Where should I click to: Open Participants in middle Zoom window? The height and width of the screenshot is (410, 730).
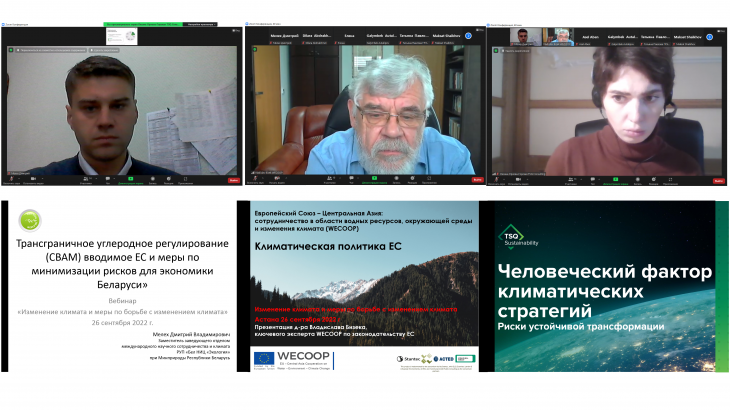point(330,178)
